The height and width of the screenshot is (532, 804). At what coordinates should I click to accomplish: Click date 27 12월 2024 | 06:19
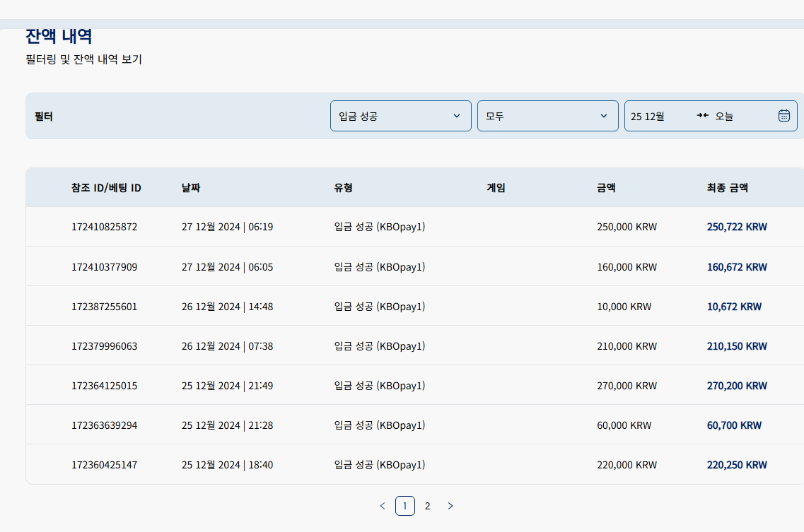click(227, 227)
